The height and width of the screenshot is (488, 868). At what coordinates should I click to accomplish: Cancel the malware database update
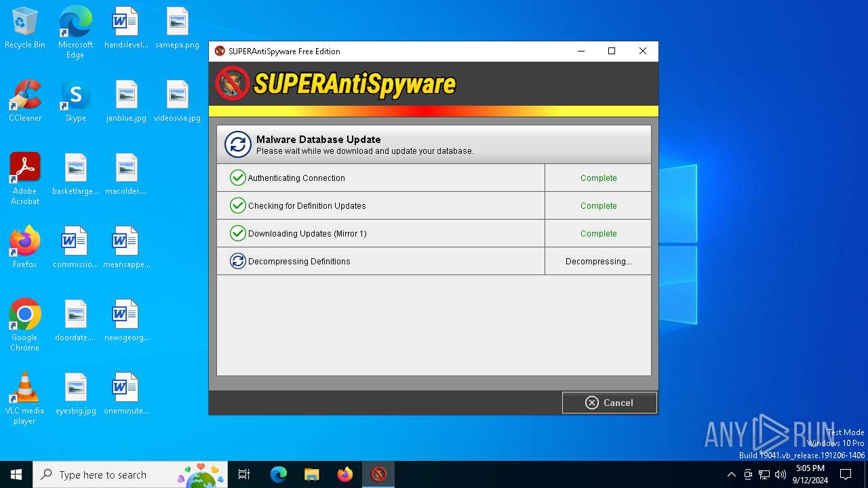point(609,403)
